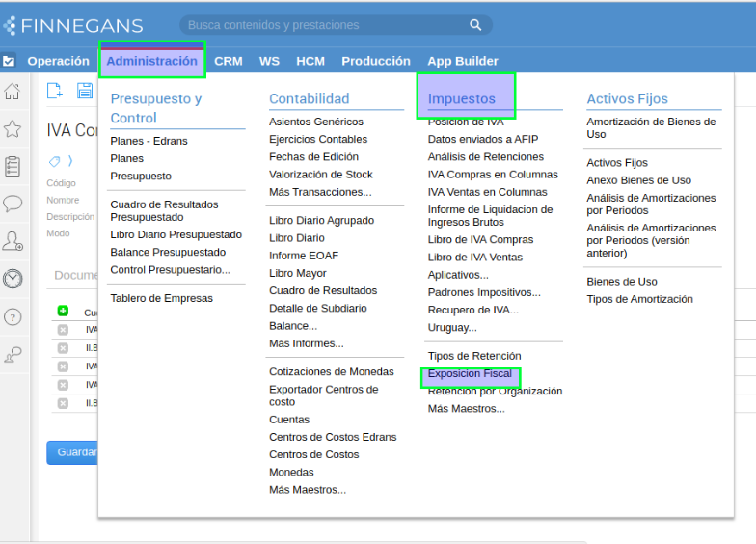The width and height of the screenshot is (756, 544).
Task: Click the search magnifier icon
Action: (x=475, y=25)
